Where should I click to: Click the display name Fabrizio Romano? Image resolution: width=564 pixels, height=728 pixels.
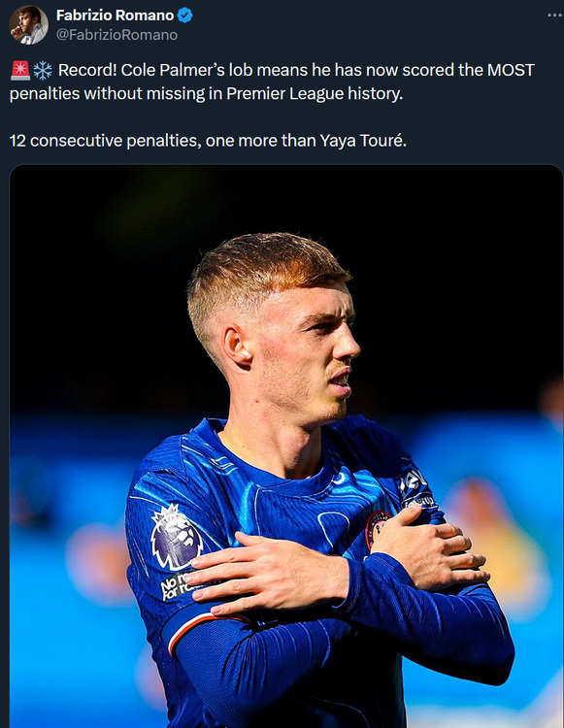(115, 16)
